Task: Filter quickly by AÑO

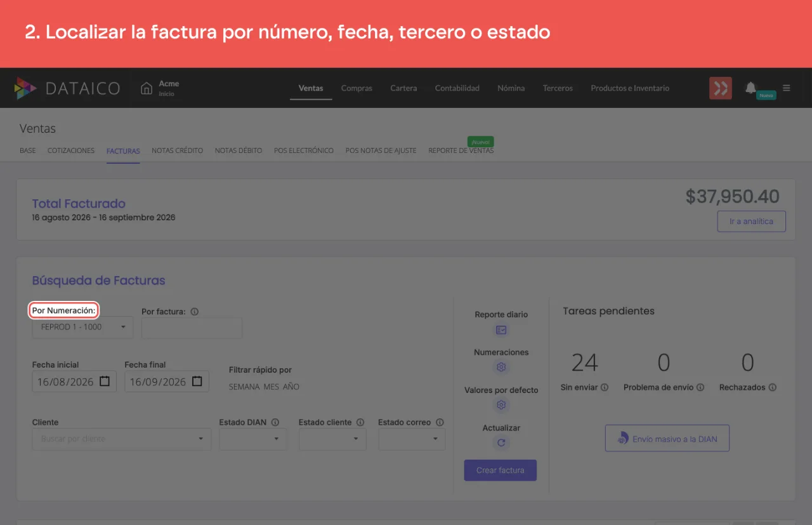Action: click(291, 387)
